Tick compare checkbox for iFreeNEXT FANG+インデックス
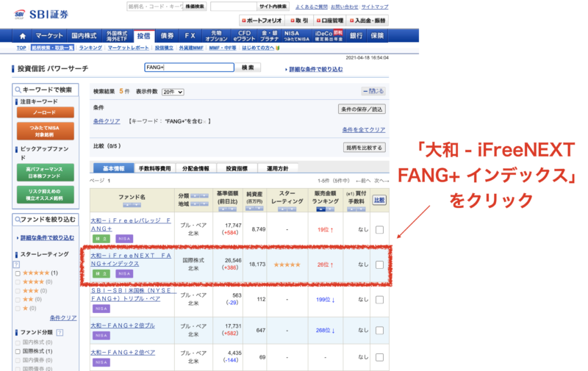Screen dimensions: 588x371 tap(379, 264)
